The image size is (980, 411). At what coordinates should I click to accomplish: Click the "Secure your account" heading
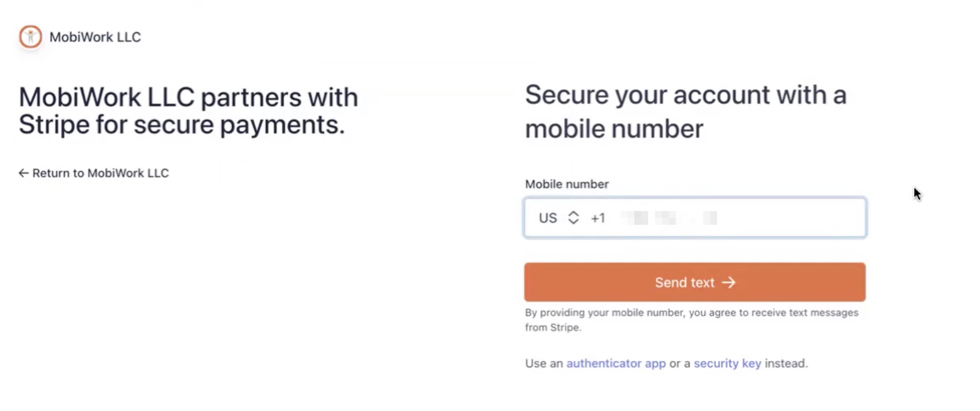coord(685,95)
